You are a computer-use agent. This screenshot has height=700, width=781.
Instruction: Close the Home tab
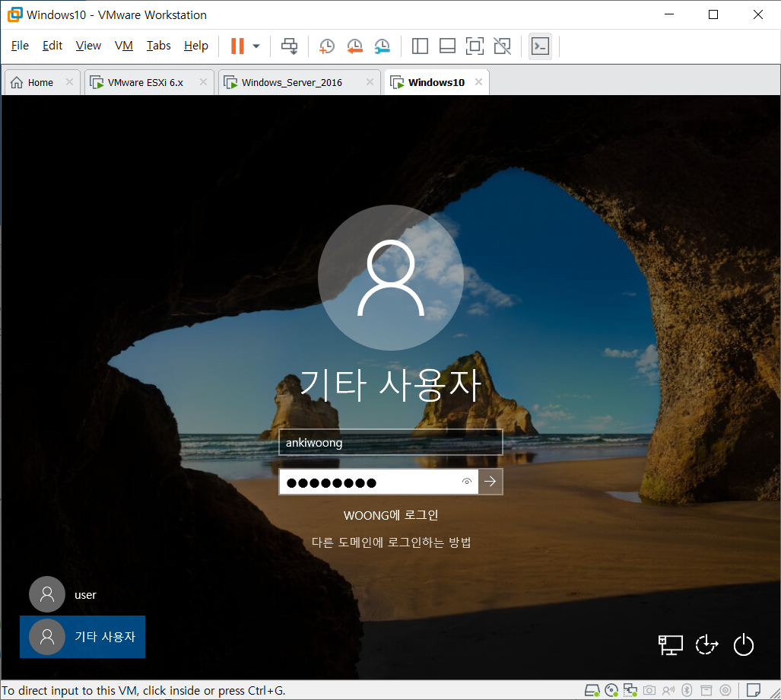coord(70,82)
